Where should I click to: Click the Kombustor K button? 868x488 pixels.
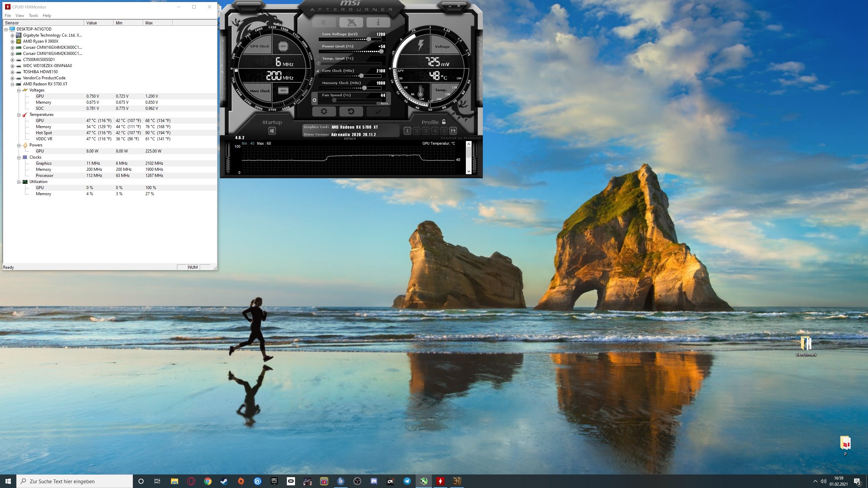[x=324, y=22]
